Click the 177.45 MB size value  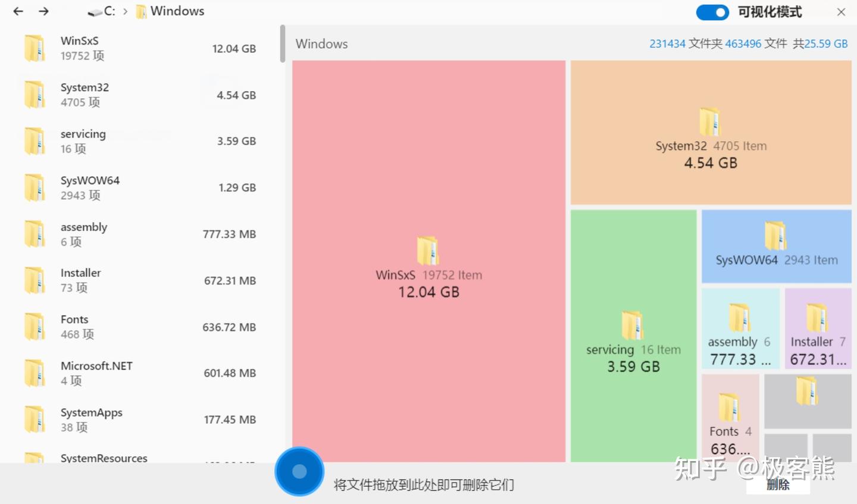[x=230, y=420]
